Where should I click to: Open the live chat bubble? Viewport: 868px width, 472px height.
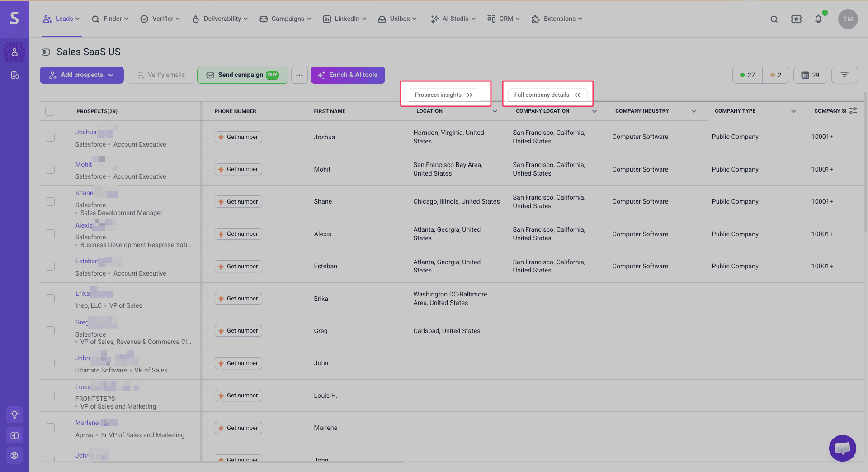(x=842, y=448)
